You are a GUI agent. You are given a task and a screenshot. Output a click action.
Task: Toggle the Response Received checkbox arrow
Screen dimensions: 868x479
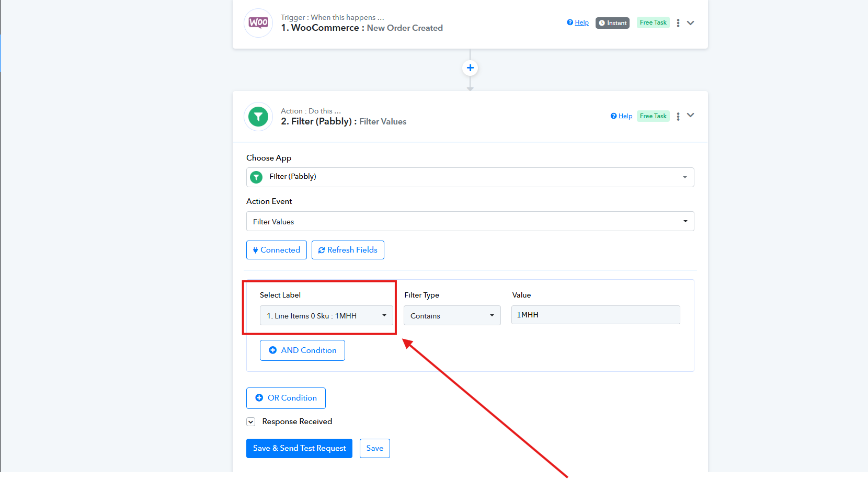point(251,422)
